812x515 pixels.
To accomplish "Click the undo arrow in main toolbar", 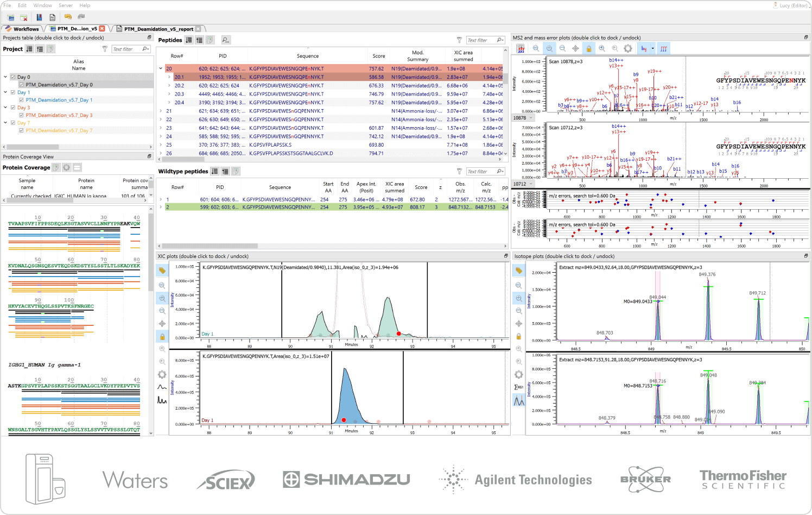I will tap(68, 17).
